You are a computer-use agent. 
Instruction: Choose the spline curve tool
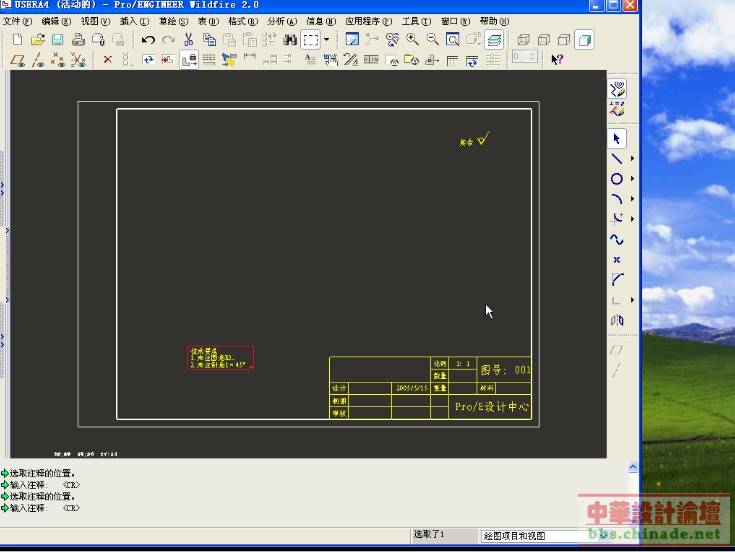tap(617, 239)
